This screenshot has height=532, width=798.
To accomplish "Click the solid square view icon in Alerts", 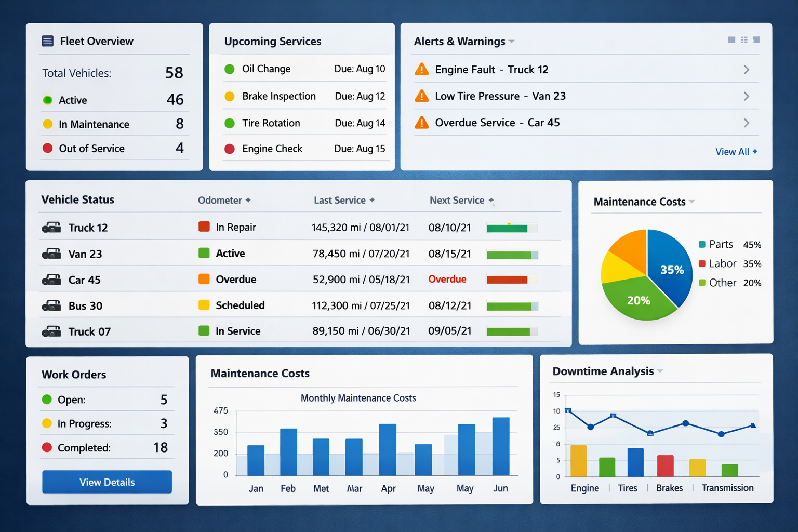I will pyautogui.click(x=731, y=40).
